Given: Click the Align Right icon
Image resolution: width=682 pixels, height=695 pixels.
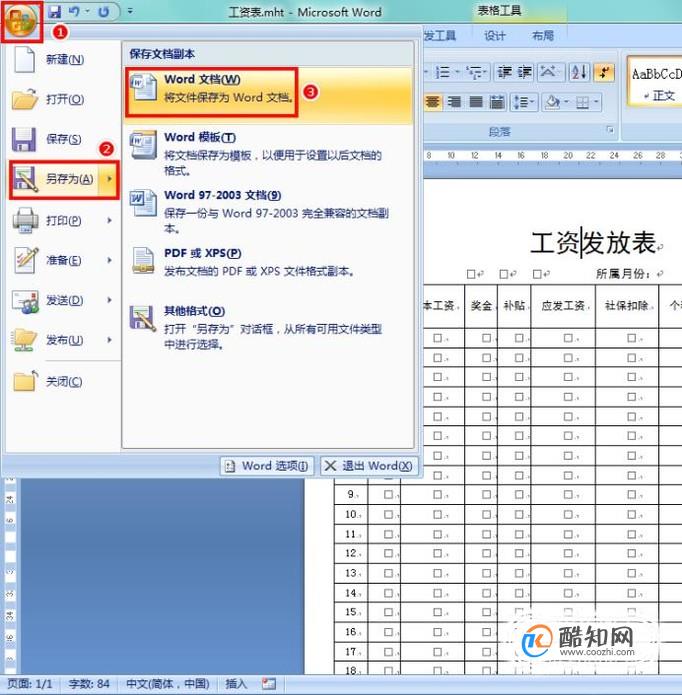Looking at the screenshot, I should pyautogui.click(x=454, y=102).
